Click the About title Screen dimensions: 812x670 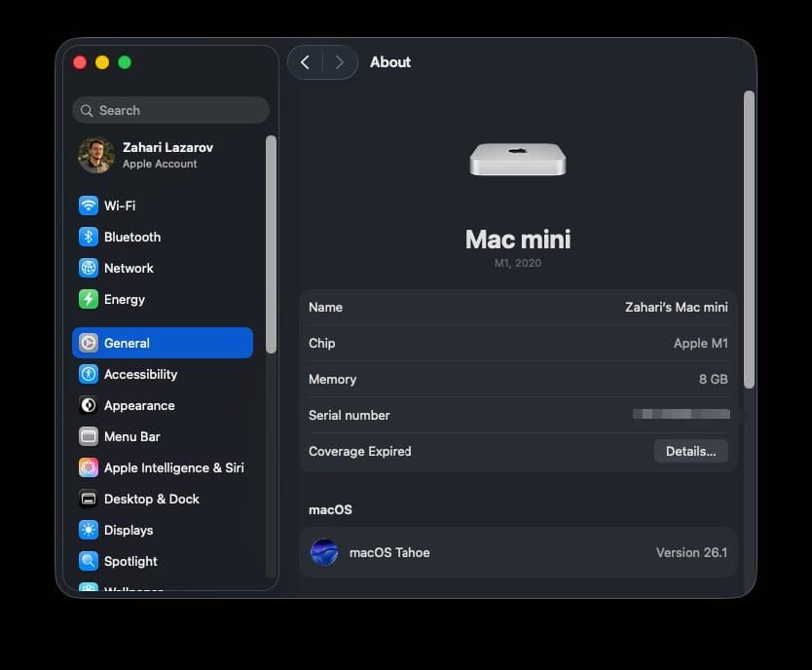[x=390, y=62]
